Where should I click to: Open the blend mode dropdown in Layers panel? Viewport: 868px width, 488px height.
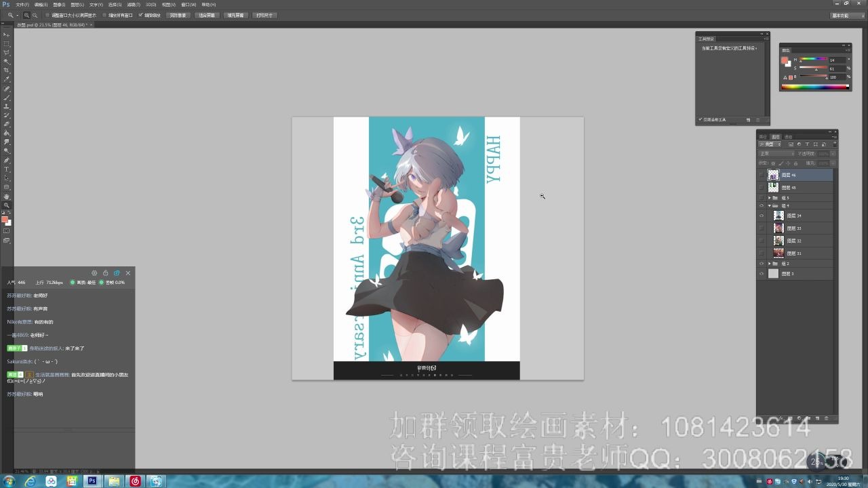pos(776,154)
